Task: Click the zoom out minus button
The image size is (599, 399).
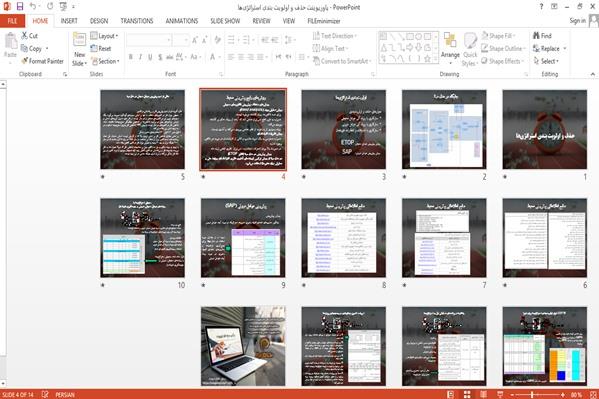Action: 512,394
